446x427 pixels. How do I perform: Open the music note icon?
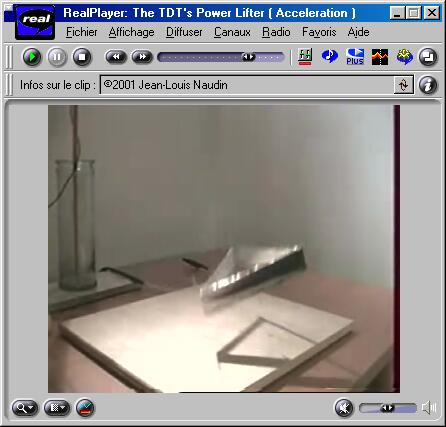pyautogui.click(x=330, y=56)
